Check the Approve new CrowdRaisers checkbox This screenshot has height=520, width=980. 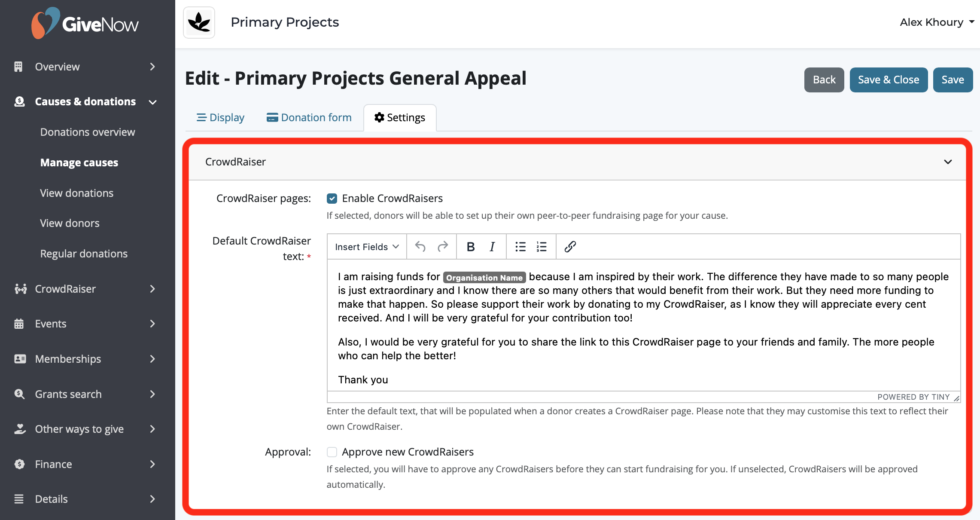pos(332,452)
